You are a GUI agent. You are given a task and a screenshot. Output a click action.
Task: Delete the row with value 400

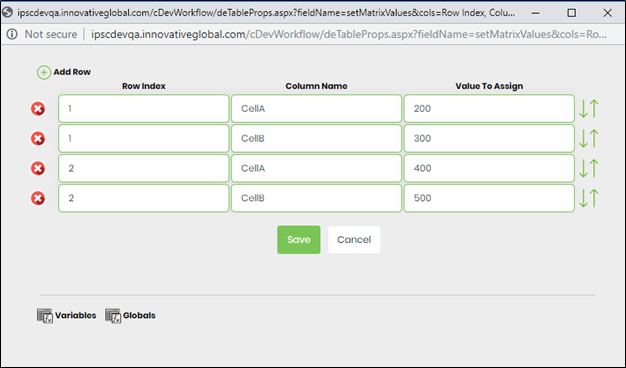[x=38, y=168]
